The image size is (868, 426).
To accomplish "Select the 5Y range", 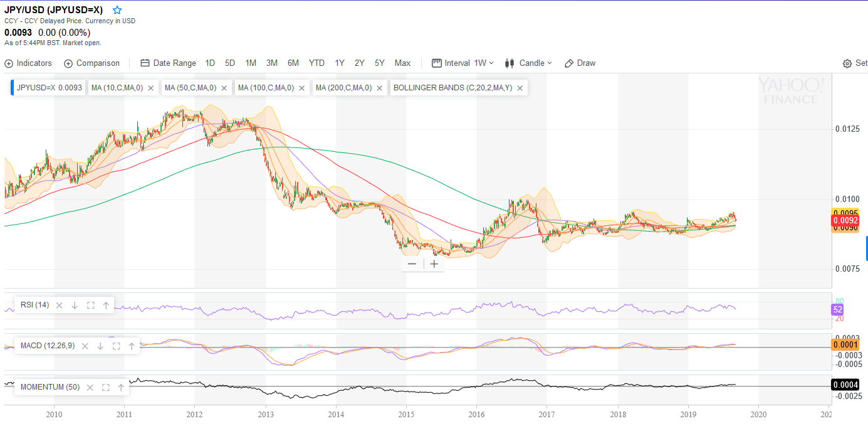I will (x=380, y=63).
